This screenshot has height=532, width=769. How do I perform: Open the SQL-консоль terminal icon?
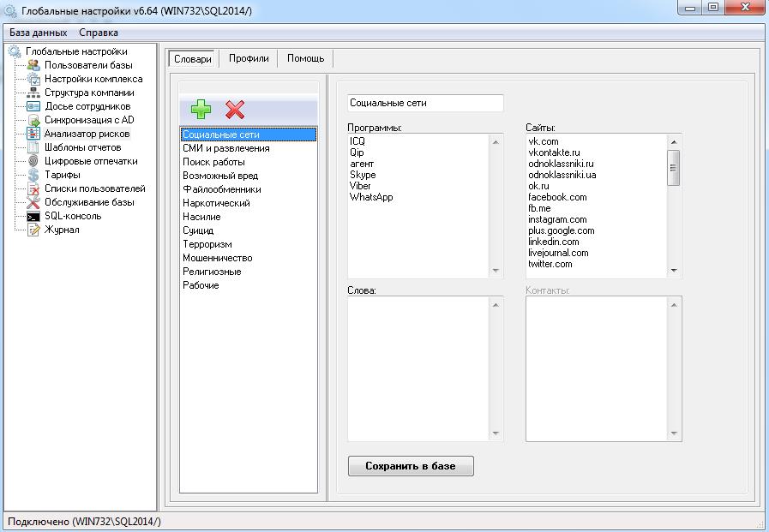point(33,216)
